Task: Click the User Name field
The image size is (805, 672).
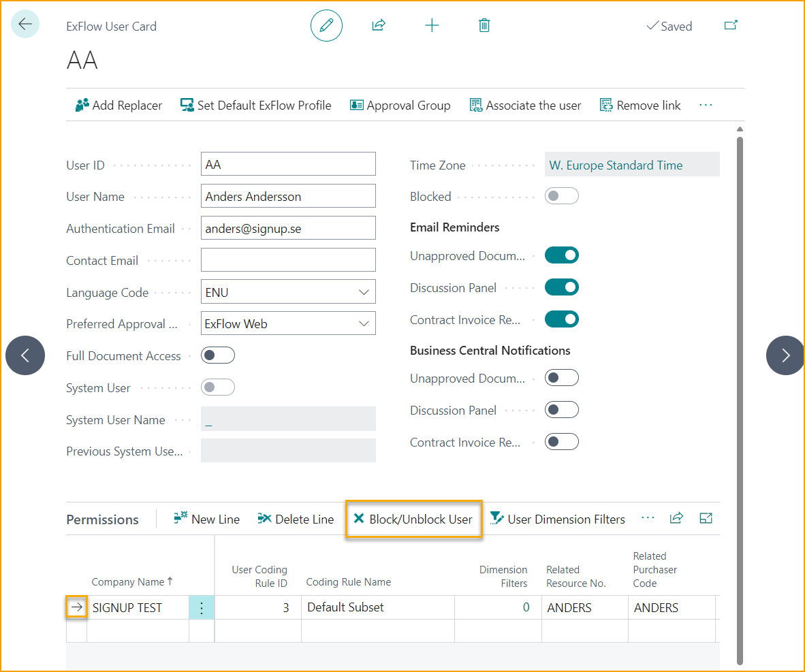Action: tap(288, 196)
